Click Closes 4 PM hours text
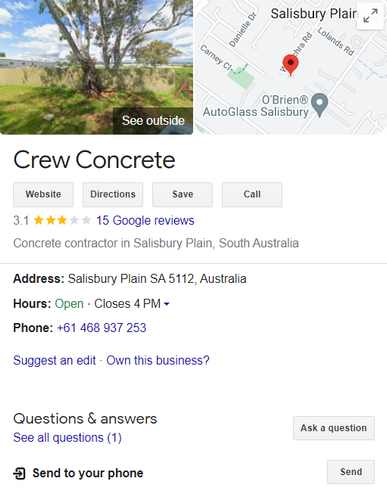Image resolution: width=387 pixels, height=500 pixels. click(x=127, y=304)
